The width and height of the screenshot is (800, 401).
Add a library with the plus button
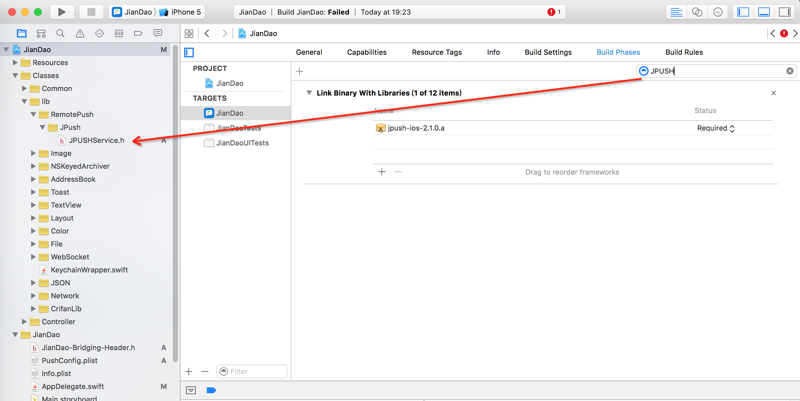tap(382, 171)
